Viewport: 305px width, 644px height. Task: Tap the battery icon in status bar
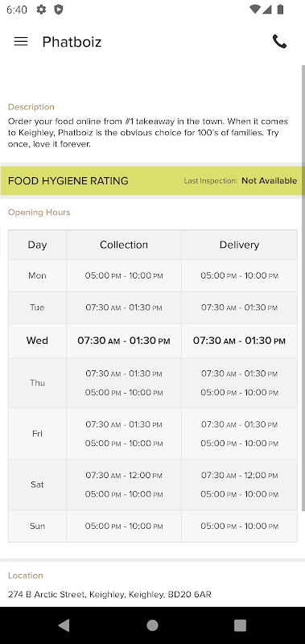point(280,10)
